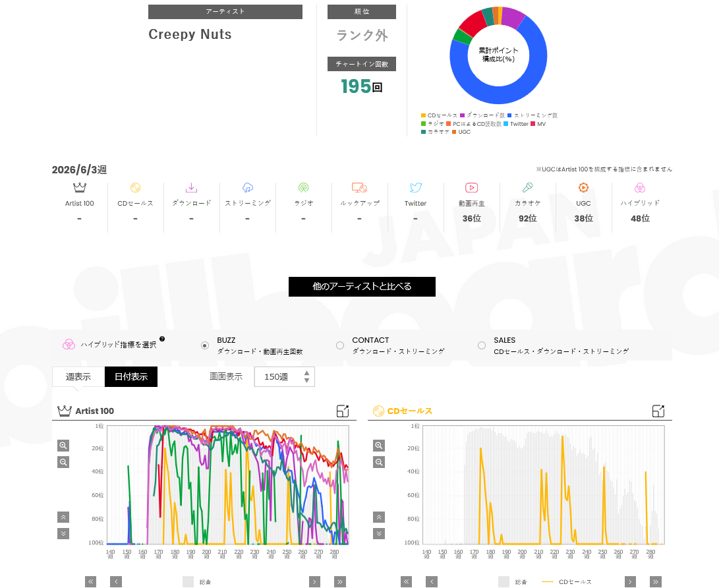Image resolution: width=719 pixels, height=588 pixels.
Task: Open the 画面表示 150週 dropdown
Action: (x=284, y=376)
